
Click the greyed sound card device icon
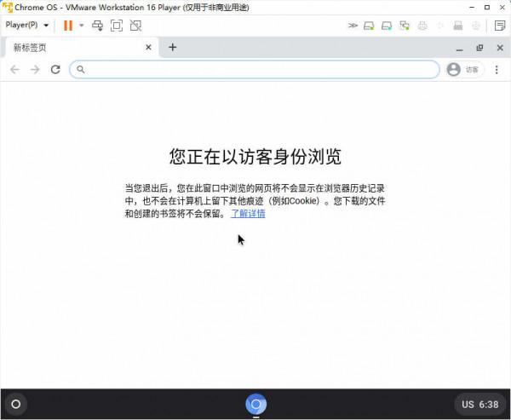(440, 26)
